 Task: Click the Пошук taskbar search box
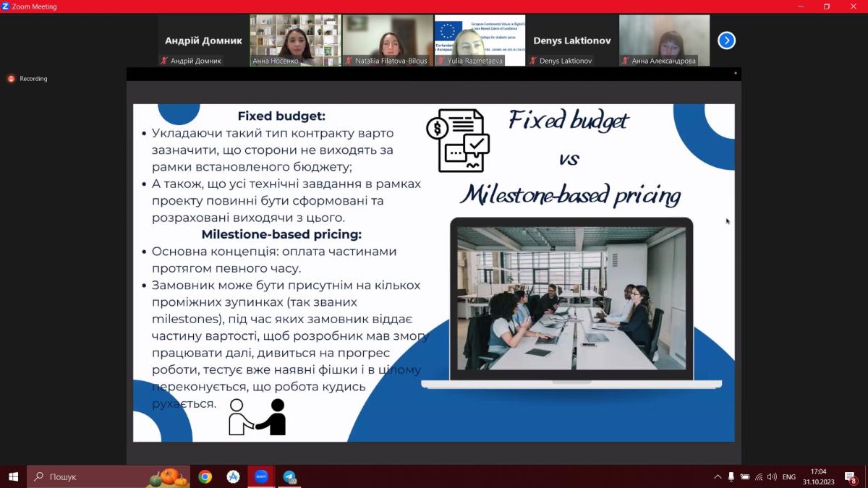pyautogui.click(x=109, y=476)
